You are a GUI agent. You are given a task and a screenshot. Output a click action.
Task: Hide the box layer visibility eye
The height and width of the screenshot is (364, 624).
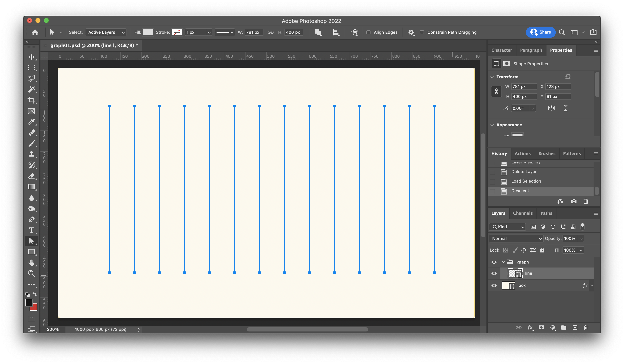[x=494, y=285]
